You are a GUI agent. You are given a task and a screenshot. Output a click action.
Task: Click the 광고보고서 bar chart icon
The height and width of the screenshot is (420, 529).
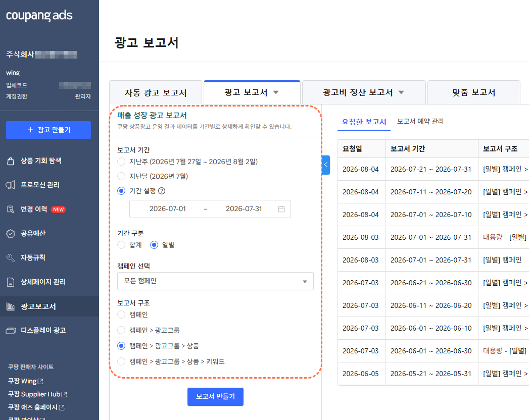[11, 307]
